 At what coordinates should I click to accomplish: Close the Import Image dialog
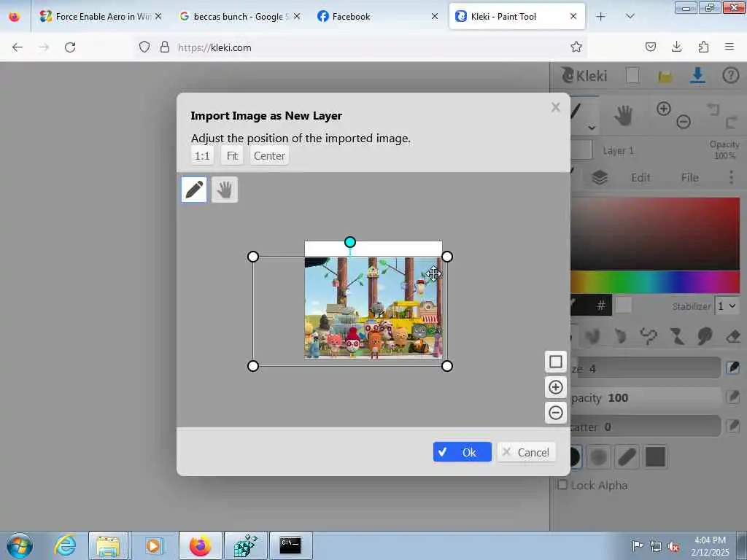[x=555, y=107]
